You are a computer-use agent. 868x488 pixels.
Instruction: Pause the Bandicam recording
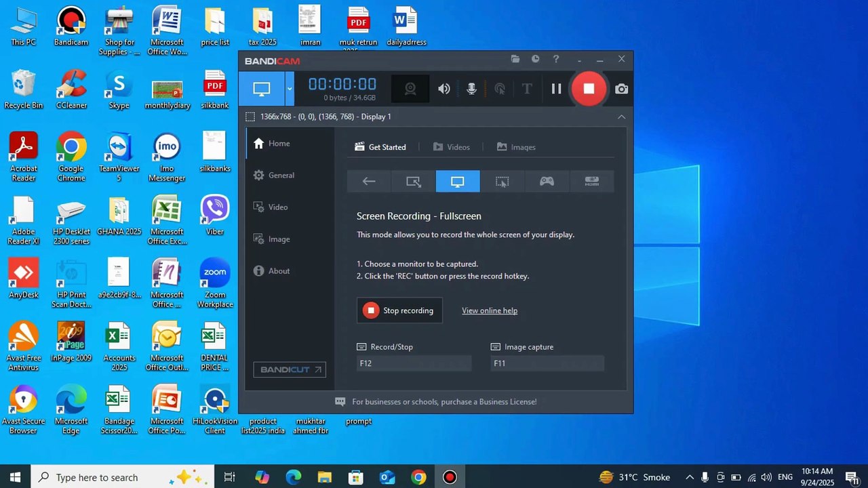556,89
